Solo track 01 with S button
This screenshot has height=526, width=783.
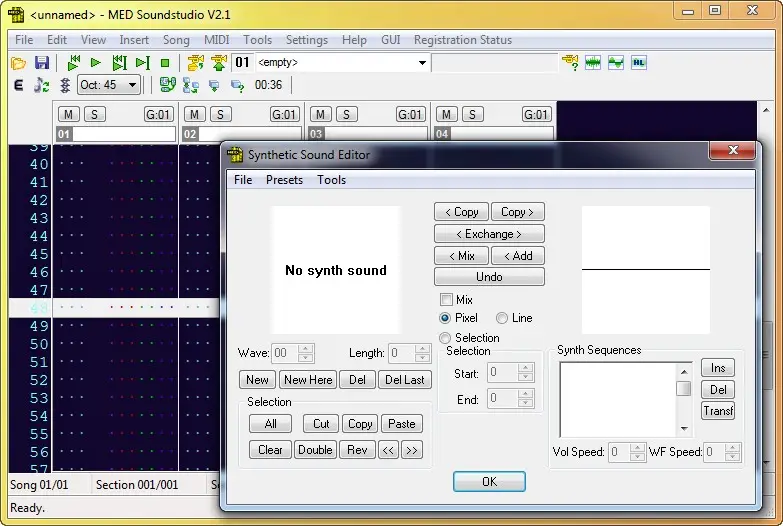[94, 114]
